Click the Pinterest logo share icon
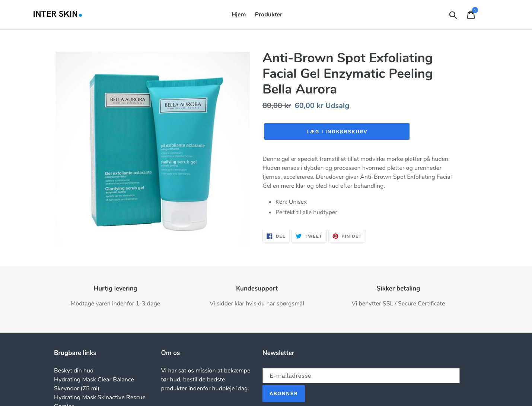Viewport: 532px width, 406px height. click(335, 236)
